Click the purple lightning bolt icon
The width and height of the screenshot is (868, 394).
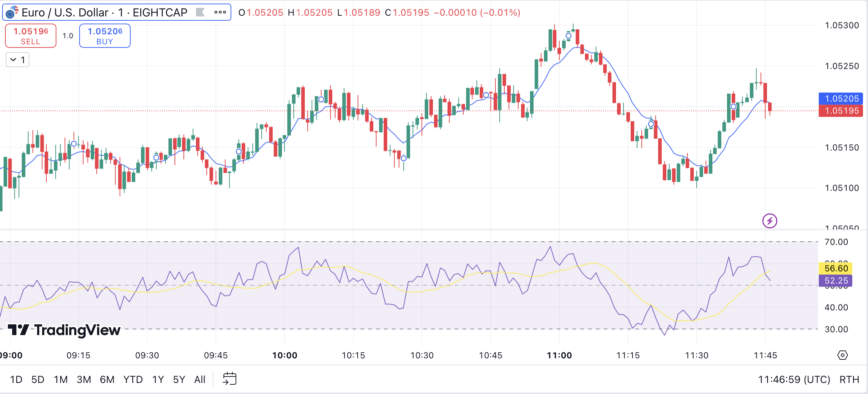pos(769,221)
